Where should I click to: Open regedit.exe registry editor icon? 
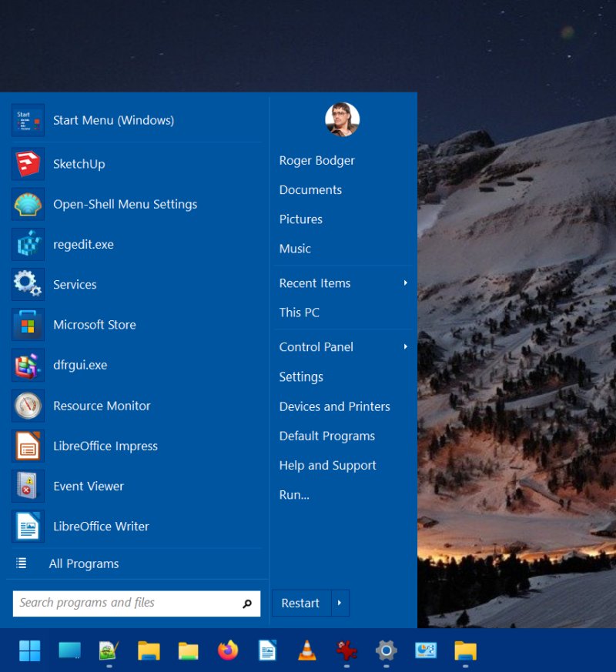coord(28,245)
